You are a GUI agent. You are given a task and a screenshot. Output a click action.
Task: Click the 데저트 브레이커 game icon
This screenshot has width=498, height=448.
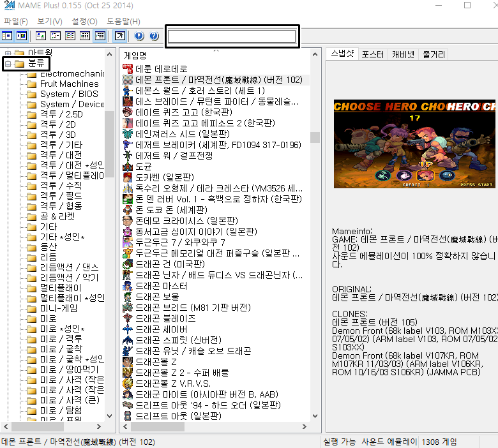click(128, 145)
